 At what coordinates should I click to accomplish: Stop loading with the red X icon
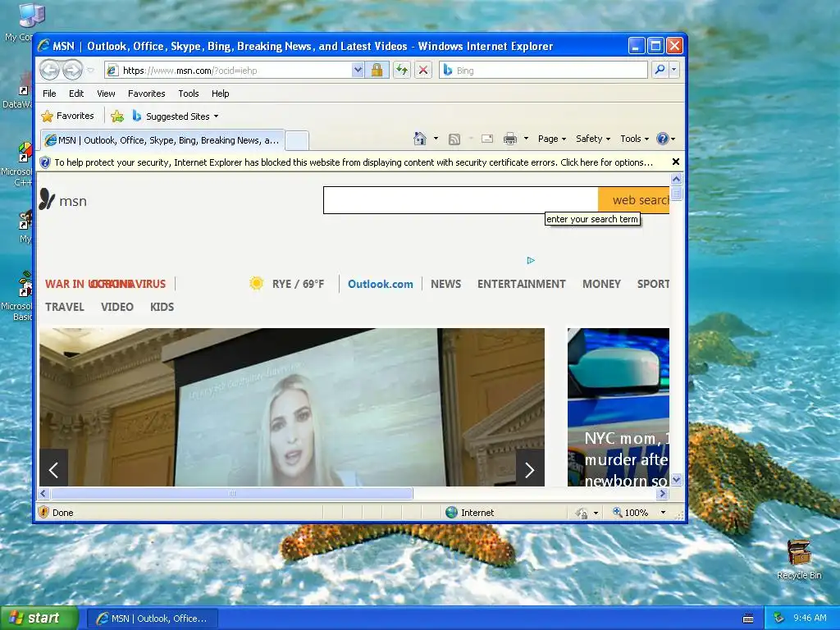coord(423,71)
